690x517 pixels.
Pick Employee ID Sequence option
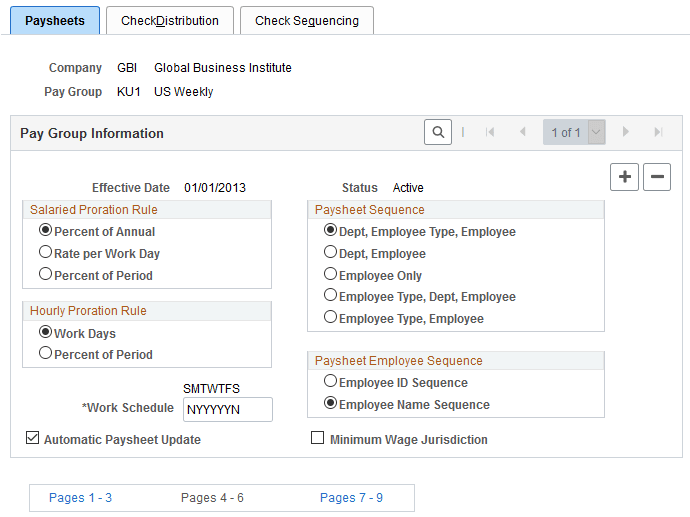tap(330, 382)
